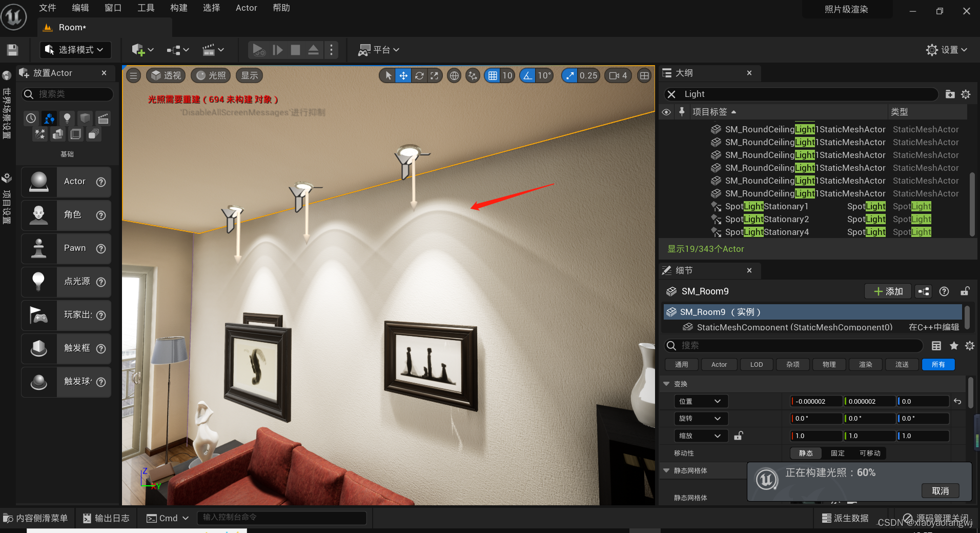The height and width of the screenshot is (533, 980).
Task: Open the Volumes category wireframe box icon
Action: (x=75, y=134)
